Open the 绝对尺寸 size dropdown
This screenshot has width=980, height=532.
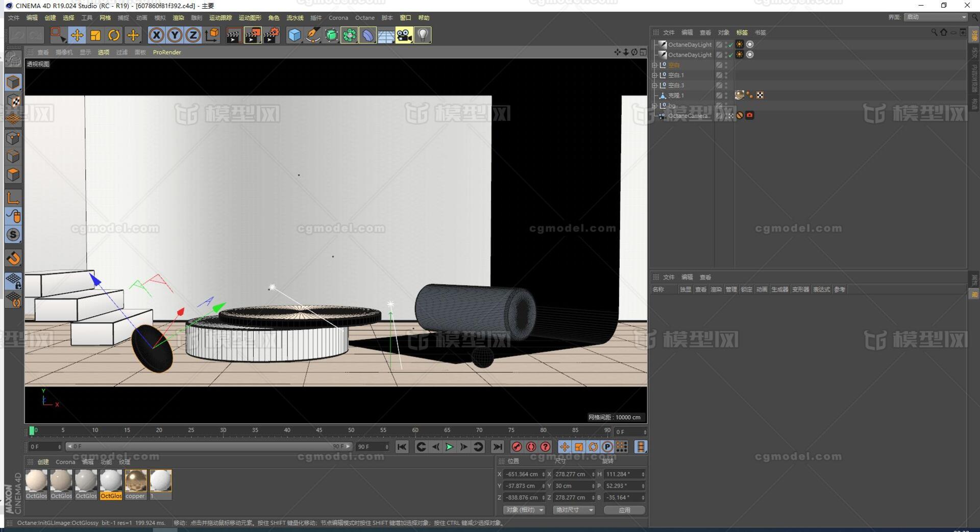click(574, 510)
